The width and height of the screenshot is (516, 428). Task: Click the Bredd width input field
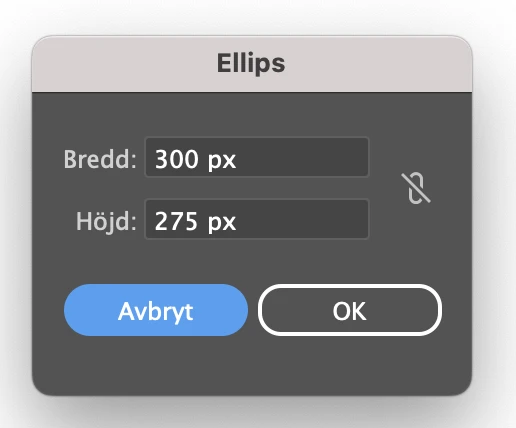tap(257, 157)
